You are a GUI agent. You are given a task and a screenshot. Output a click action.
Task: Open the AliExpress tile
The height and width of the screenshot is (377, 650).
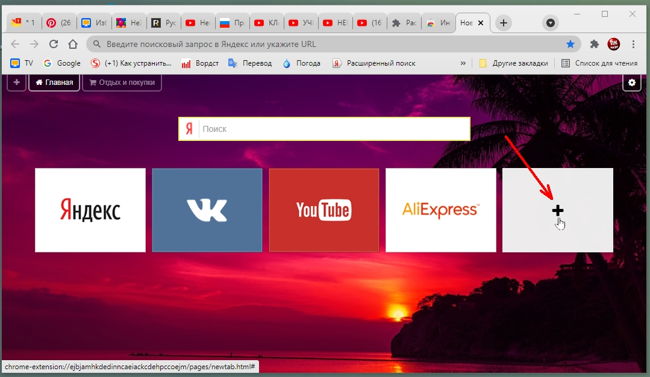[441, 210]
